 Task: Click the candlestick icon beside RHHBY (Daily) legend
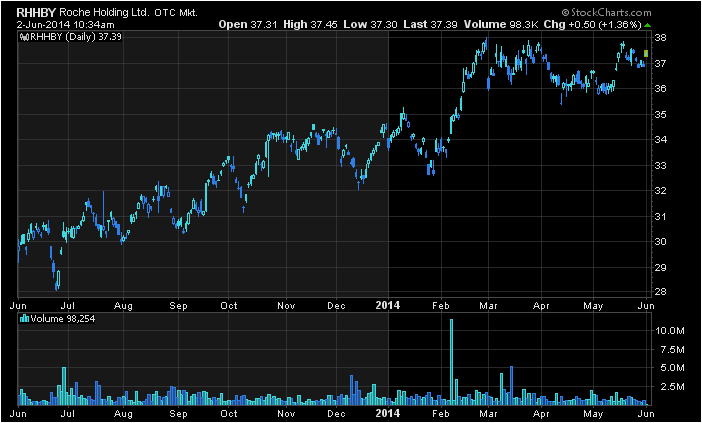24,37
